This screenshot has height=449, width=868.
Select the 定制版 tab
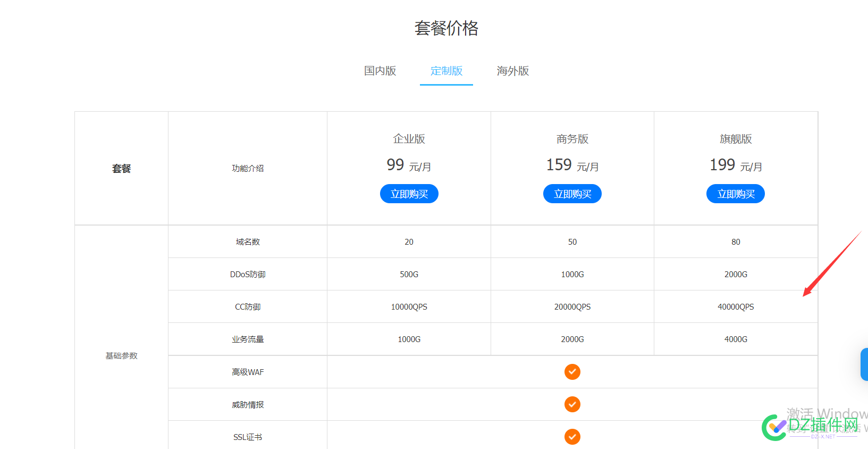point(446,71)
